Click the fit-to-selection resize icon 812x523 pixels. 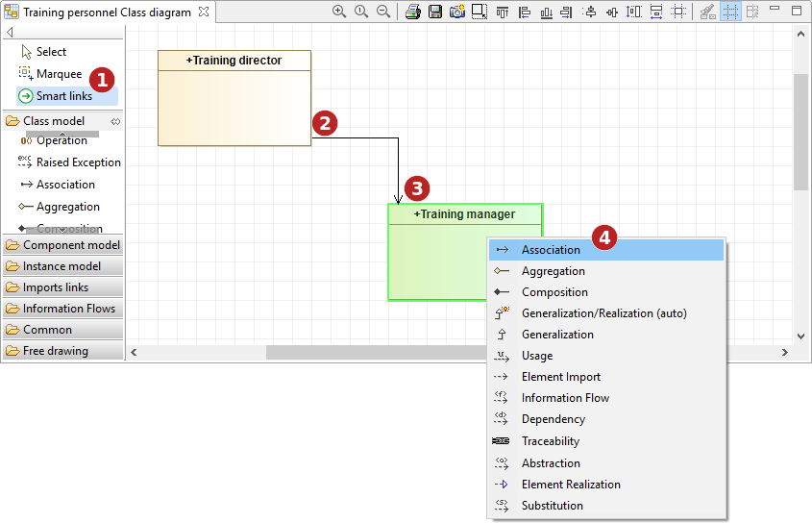click(480, 12)
